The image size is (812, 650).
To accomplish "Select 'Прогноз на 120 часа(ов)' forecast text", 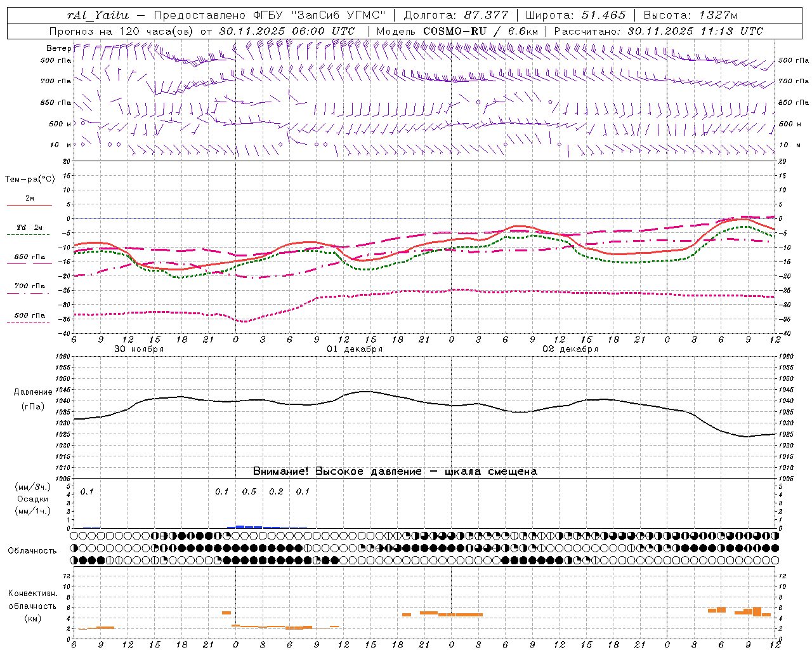I will [x=122, y=31].
